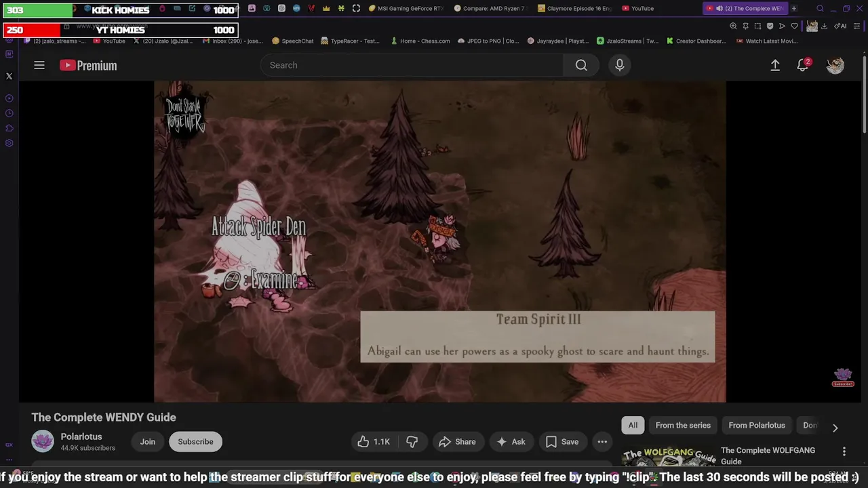This screenshot has width=868, height=488.
Task: Open the create upload icon
Action: coord(775,65)
